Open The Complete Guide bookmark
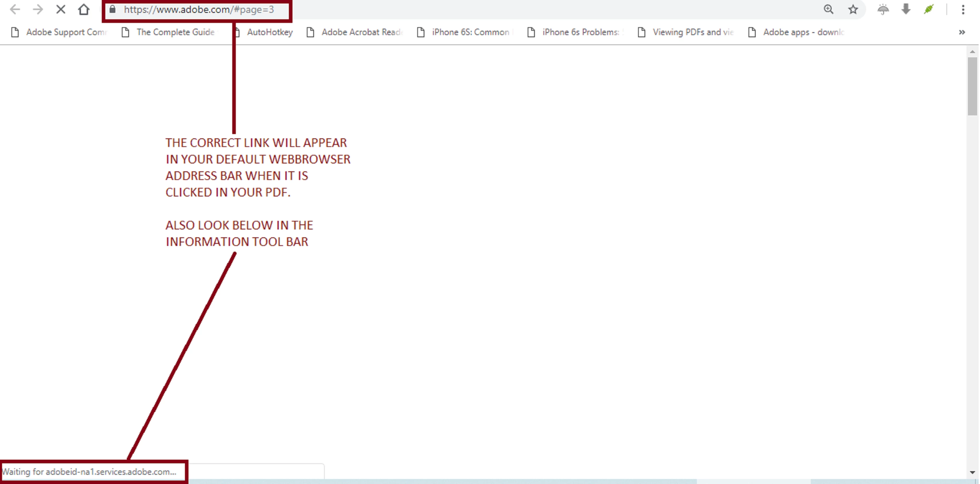The width and height of the screenshot is (980, 484). point(169,32)
